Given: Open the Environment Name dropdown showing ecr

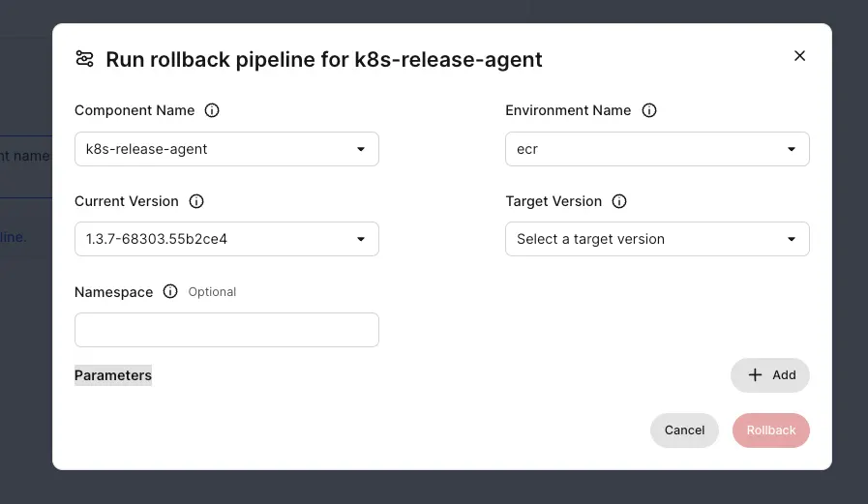Looking at the screenshot, I should (657, 149).
